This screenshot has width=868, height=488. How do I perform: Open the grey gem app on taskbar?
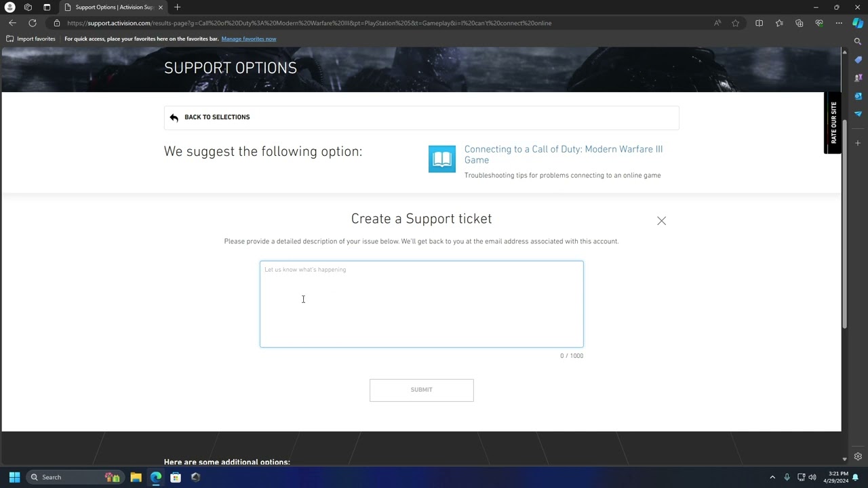point(195,477)
